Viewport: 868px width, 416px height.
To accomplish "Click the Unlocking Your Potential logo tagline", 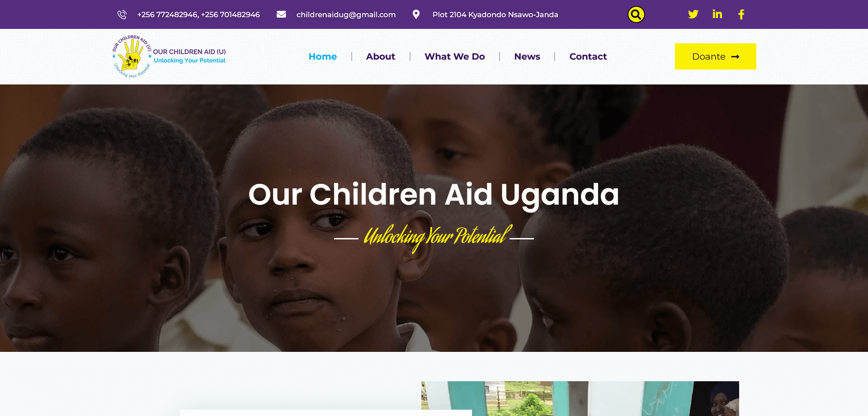I will coord(189,61).
